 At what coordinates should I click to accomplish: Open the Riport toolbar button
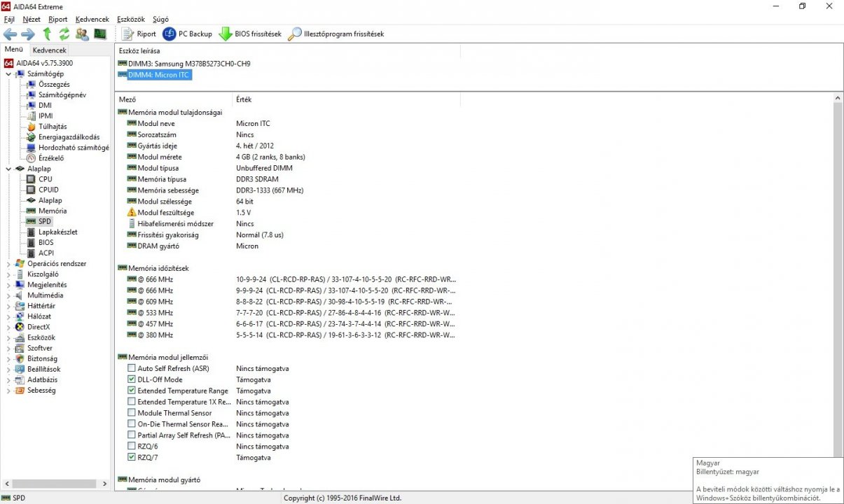(139, 34)
